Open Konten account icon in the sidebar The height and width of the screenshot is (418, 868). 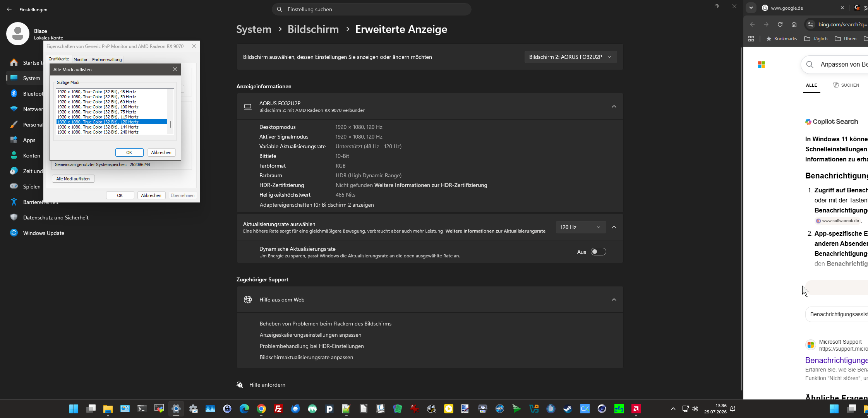14,156
